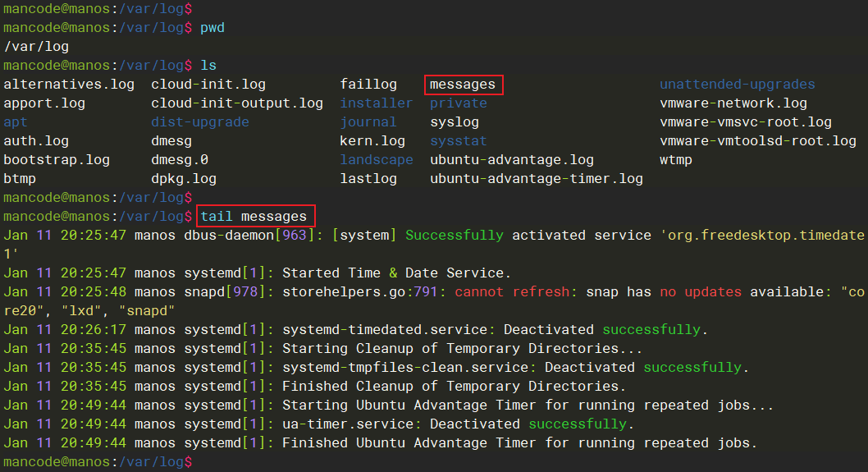The height and width of the screenshot is (472, 868).
Task: Click the dmesg.0 file entry
Action: (x=180, y=160)
